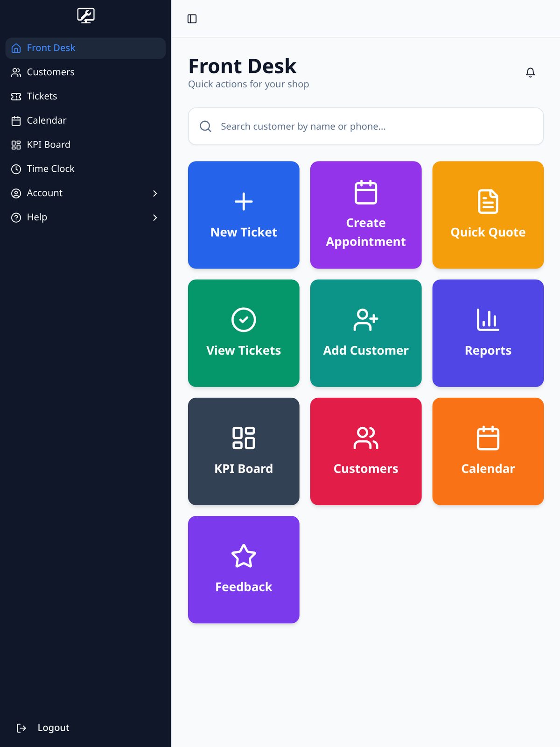The height and width of the screenshot is (747, 560).
Task: Click the bar chart icon on Reports
Action: tap(488, 320)
